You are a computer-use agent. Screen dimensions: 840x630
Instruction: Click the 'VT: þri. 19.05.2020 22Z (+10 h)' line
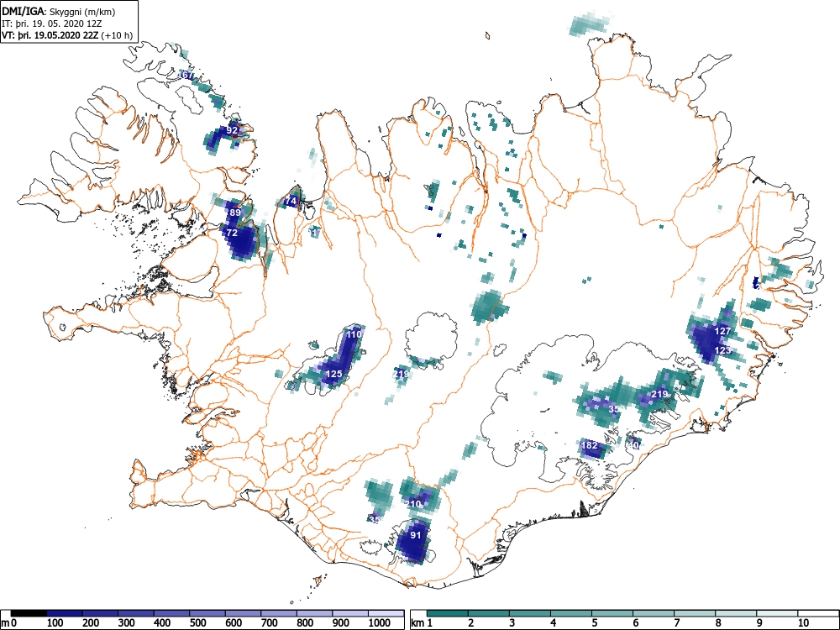[67, 35]
